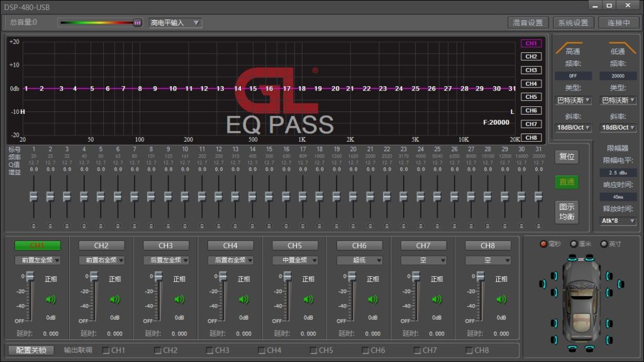
Task: Select the 毫秒 delay unit radio button
Action: pyautogui.click(x=543, y=244)
